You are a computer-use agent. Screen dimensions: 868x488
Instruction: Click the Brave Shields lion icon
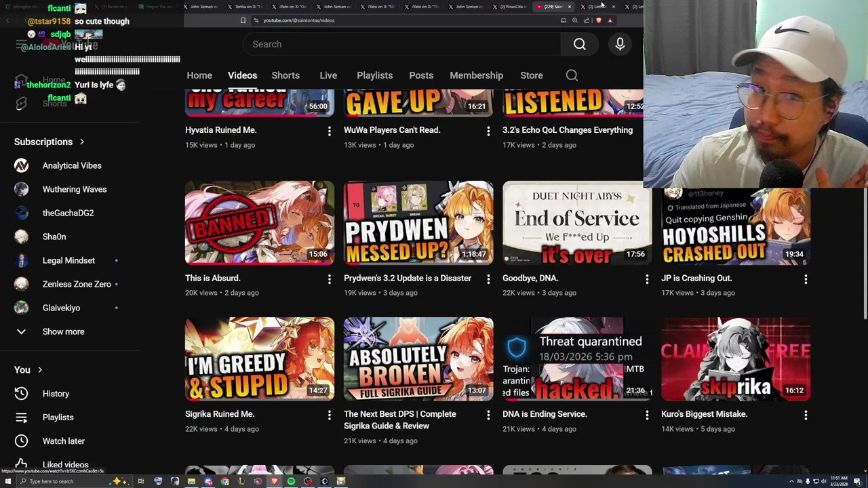tap(599, 20)
